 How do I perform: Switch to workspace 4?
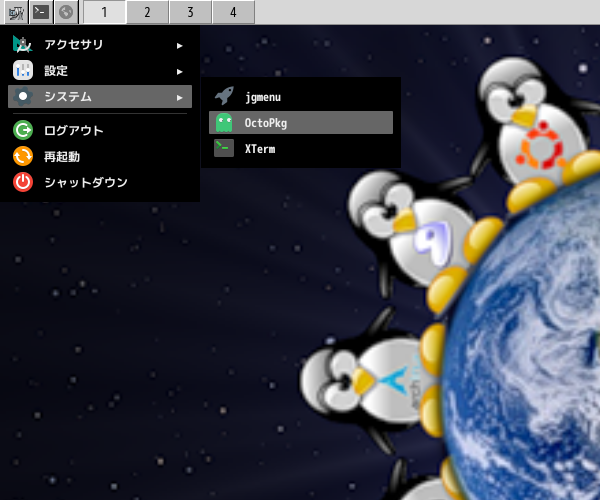(233, 12)
